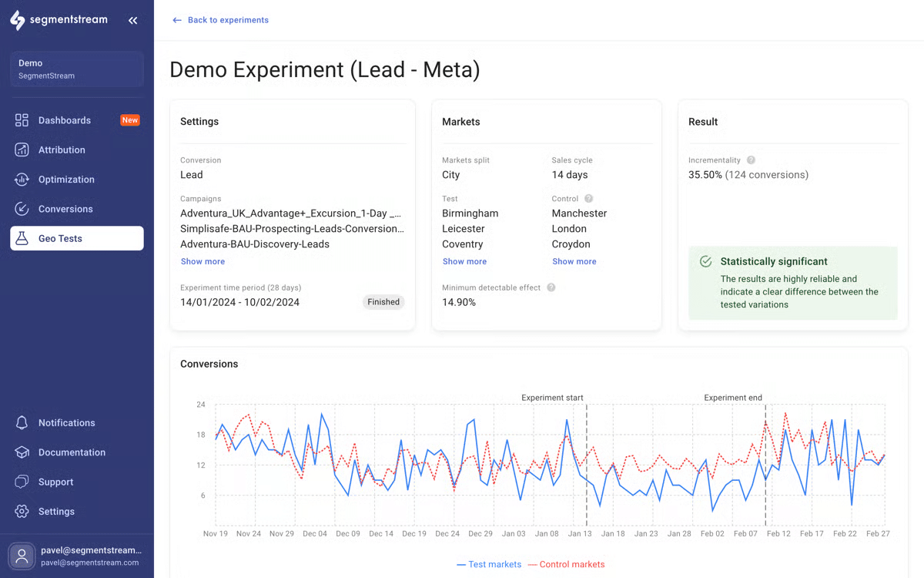Viewport: 924px width, 578px height.
Task: Click the London control market
Action: [570, 229]
